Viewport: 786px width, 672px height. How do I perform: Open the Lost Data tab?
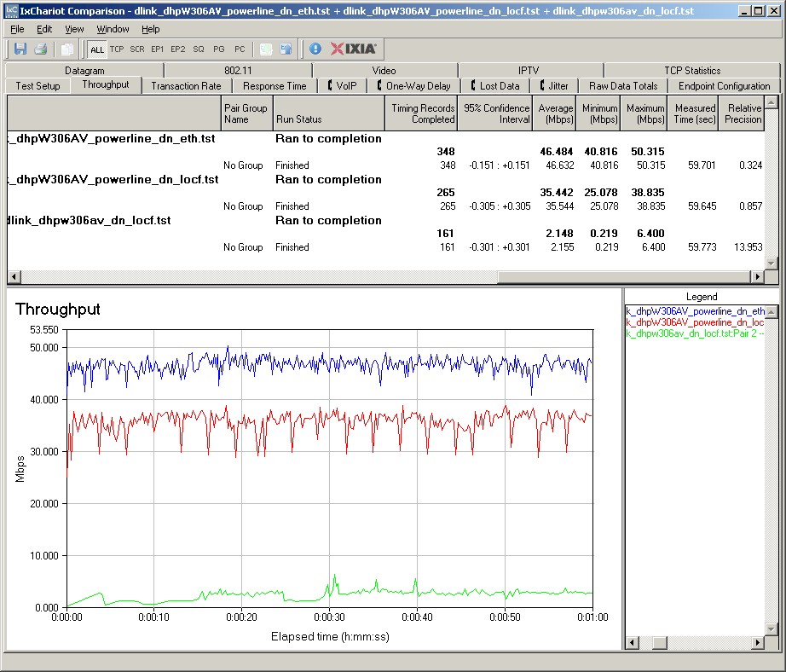point(495,86)
